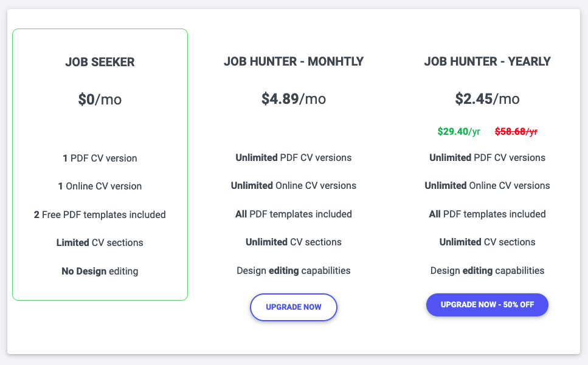Click the green $29.40/yr price
588x365 pixels.
tap(458, 131)
